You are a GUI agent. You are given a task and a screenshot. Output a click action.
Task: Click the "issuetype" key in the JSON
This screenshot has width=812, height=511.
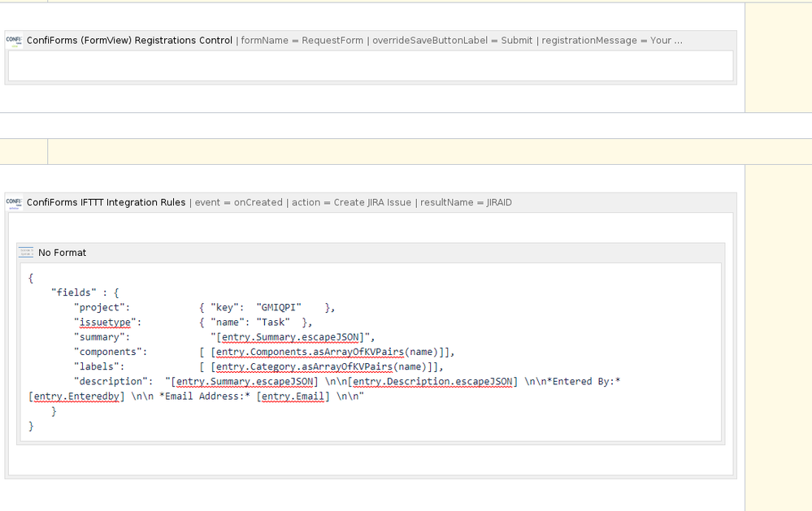point(108,323)
